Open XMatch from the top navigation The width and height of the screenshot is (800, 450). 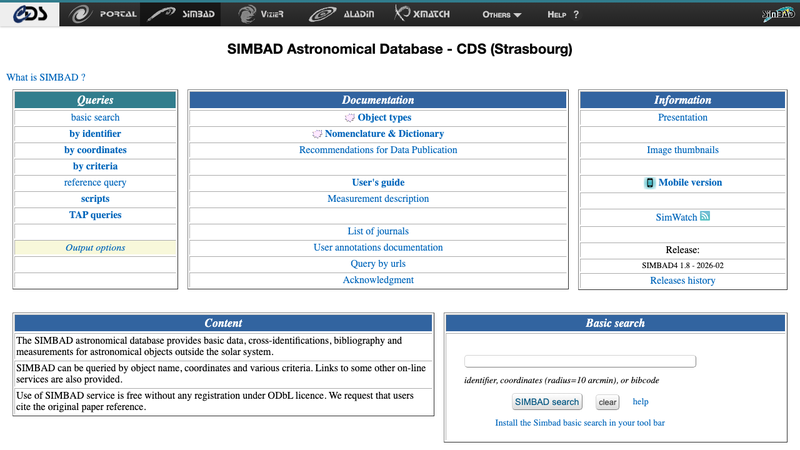(x=422, y=14)
